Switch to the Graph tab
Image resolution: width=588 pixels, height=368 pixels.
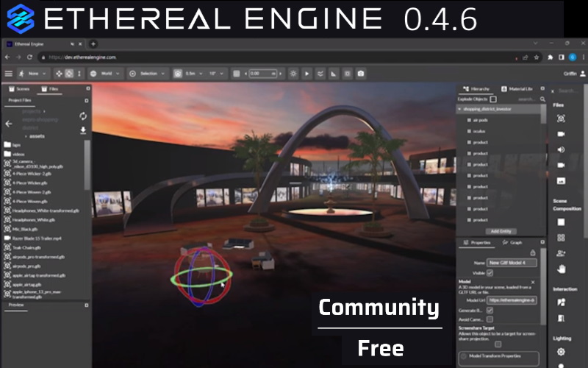[512, 242]
